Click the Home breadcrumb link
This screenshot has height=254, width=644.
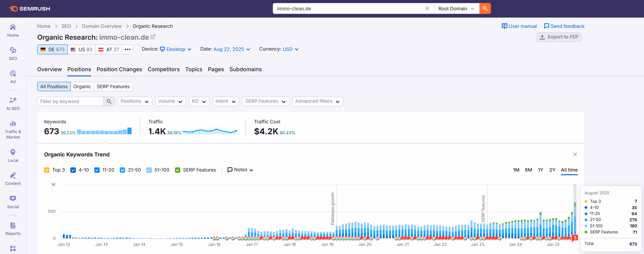pyautogui.click(x=44, y=26)
